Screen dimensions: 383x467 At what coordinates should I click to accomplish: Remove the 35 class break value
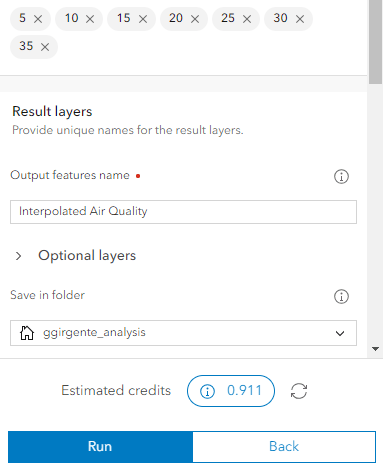coord(45,47)
